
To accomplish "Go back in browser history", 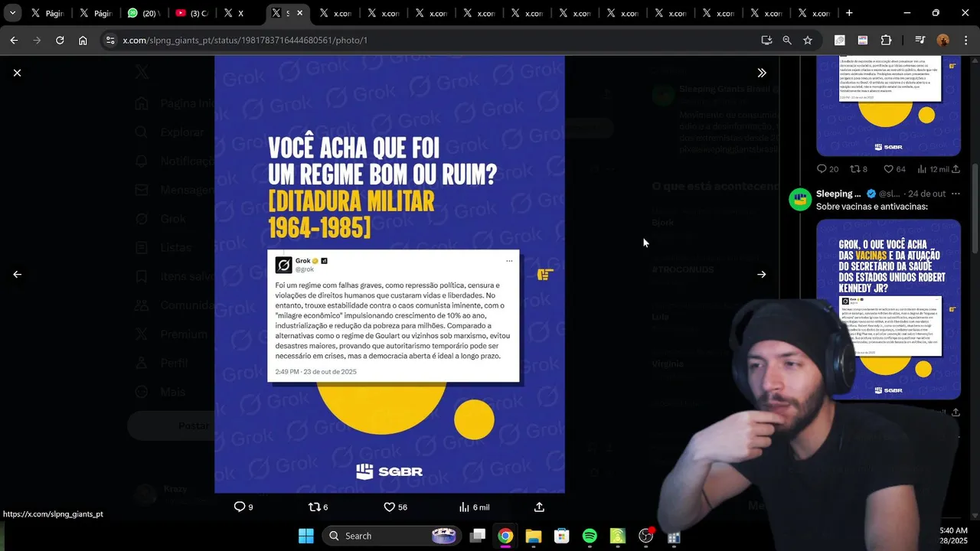I will tap(14, 40).
